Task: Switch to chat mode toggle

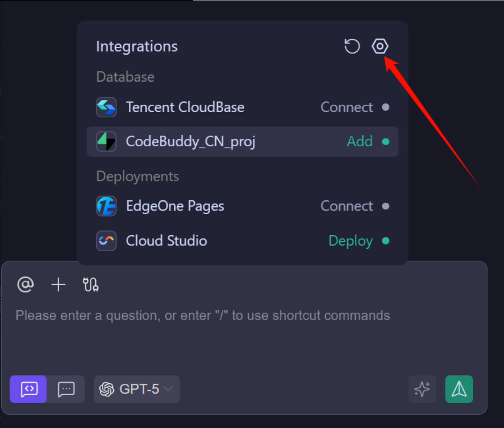Action: tap(66, 389)
